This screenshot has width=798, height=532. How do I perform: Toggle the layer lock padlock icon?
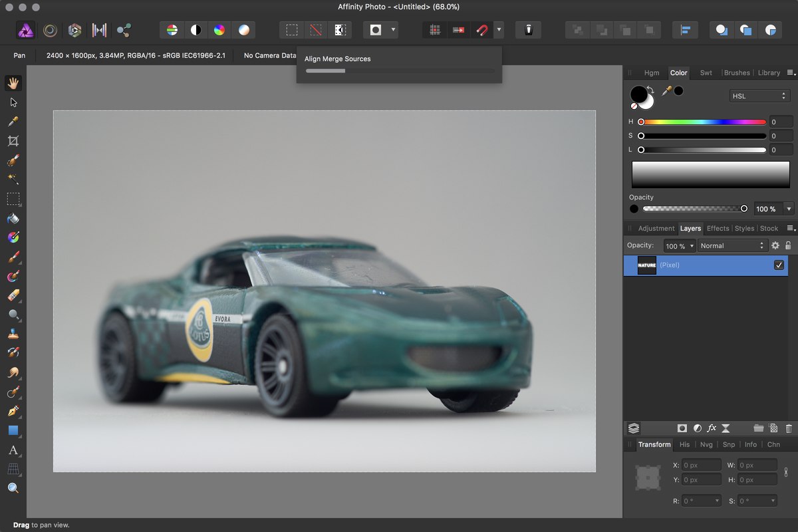(x=788, y=245)
